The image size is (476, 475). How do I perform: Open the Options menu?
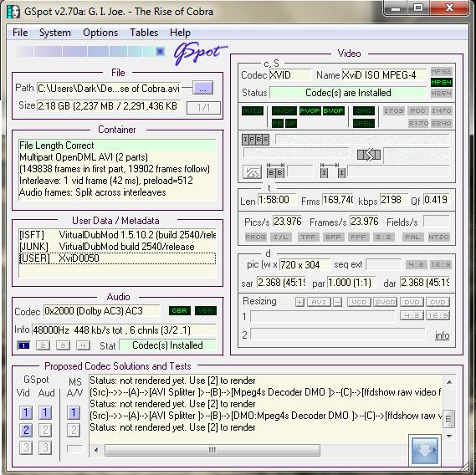(100, 33)
